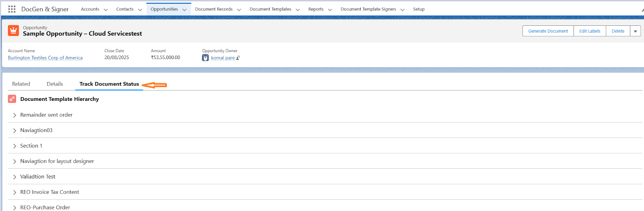Click the change owner icon beside komal pare

pos(238,58)
